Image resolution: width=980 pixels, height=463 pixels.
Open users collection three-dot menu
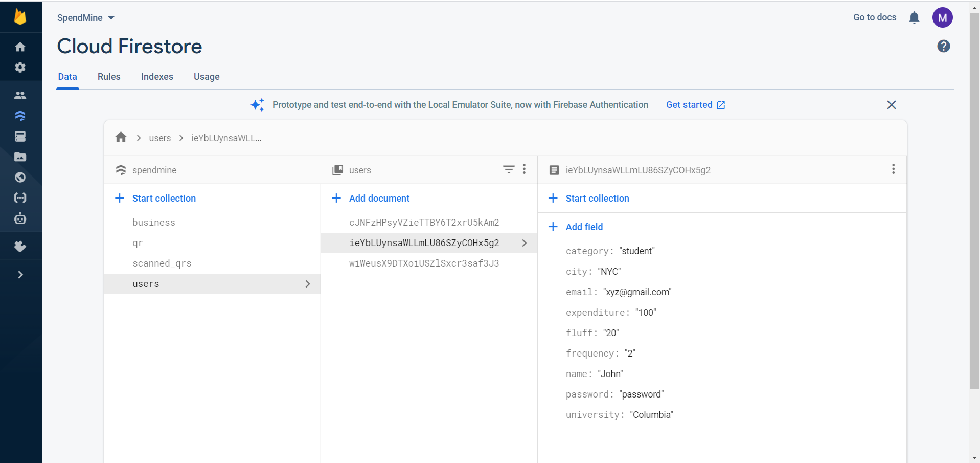point(524,169)
